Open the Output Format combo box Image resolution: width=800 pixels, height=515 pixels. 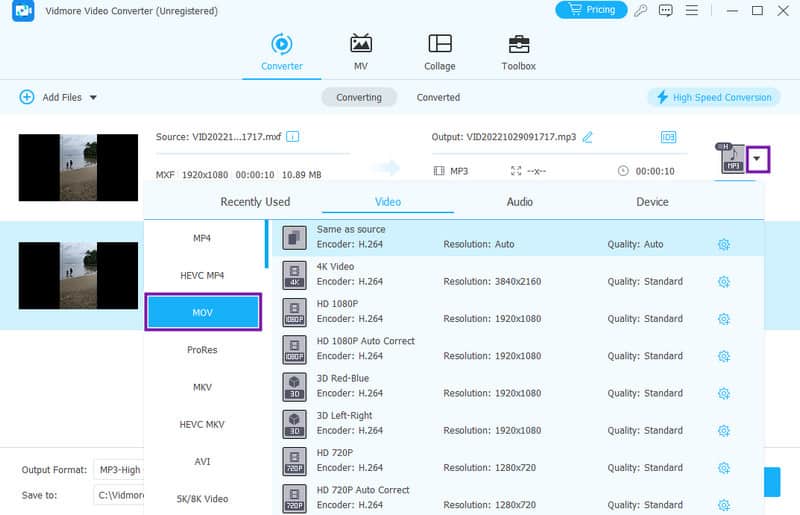[x=118, y=469]
